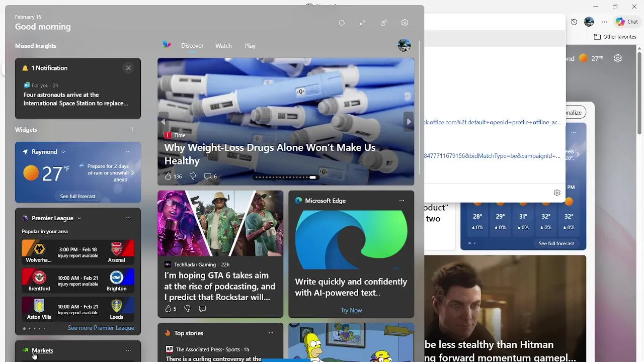Open Top stories card more options
The image size is (644, 362).
(x=271, y=333)
